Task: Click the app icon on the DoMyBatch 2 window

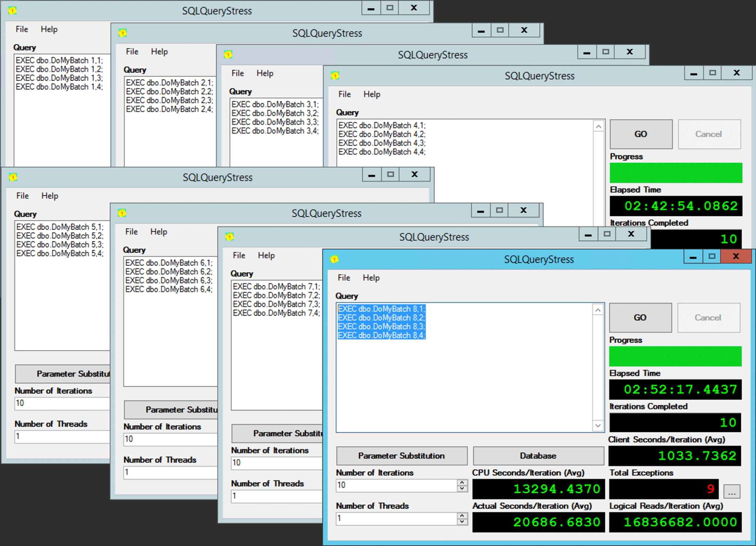Action: pos(122,33)
